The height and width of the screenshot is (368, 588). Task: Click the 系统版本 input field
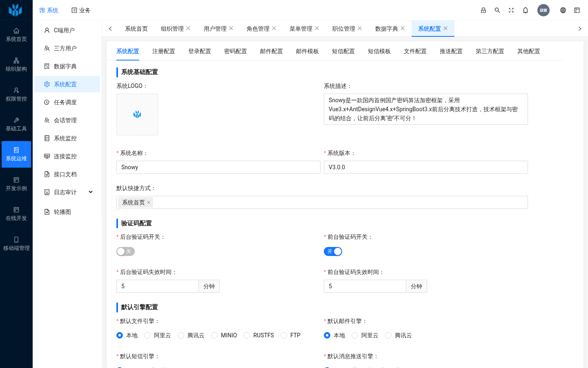(x=426, y=167)
